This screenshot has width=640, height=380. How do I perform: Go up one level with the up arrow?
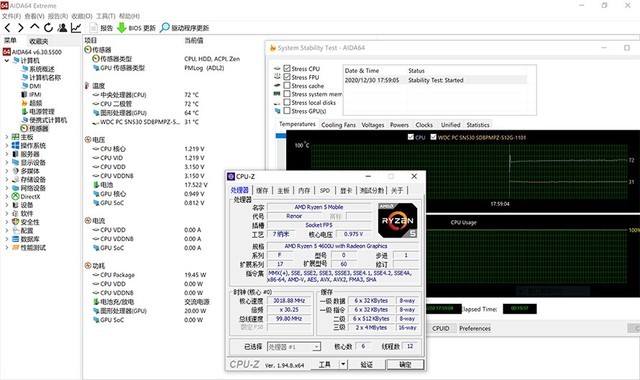pyautogui.click(x=34, y=27)
